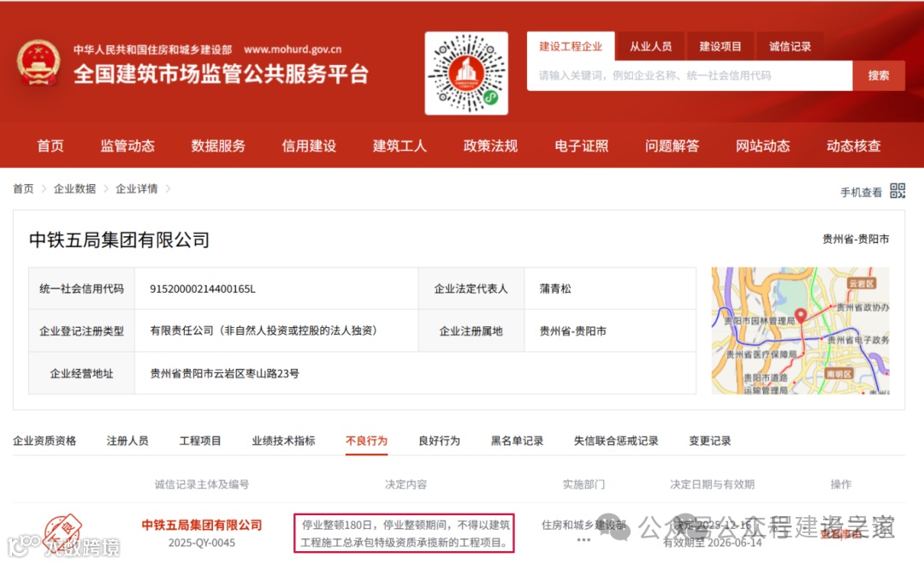The width and height of the screenshot is (924, 564).
Task: Open the 问题解答 menu
Action: tap(672, 146)
